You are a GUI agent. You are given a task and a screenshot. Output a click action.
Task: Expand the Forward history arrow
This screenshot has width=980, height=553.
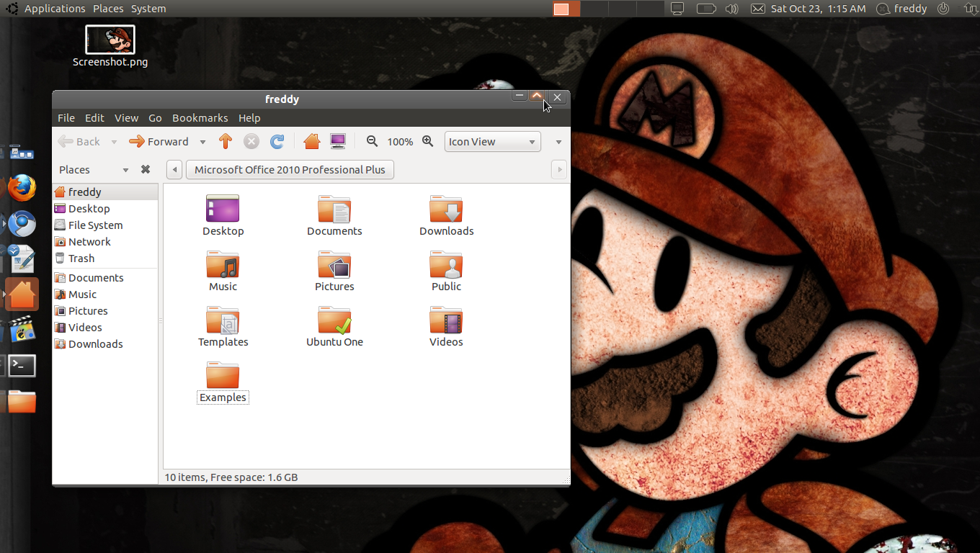pos(202,143)
